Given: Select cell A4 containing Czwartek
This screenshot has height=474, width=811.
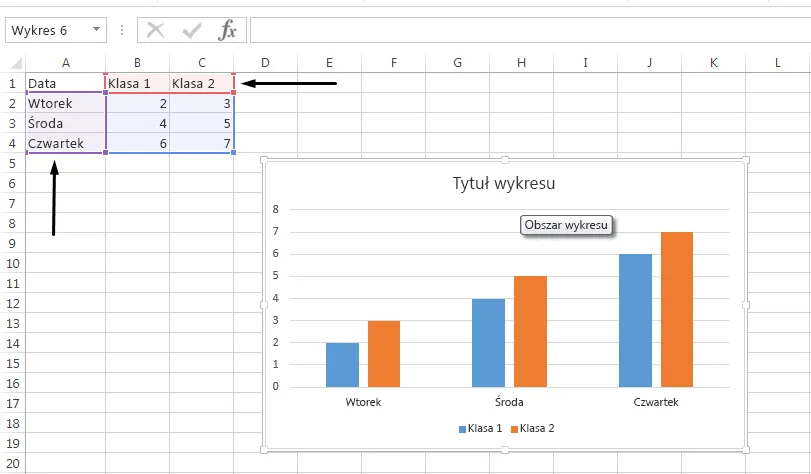Looking at the screenshot, I should (65, 144).
